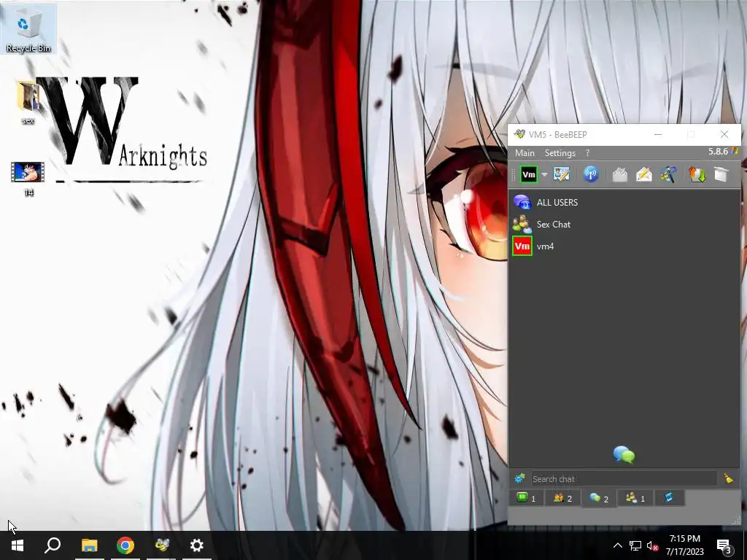Select the vm4 user chat
The image size is (747, 560).
[x=624, y=246]
